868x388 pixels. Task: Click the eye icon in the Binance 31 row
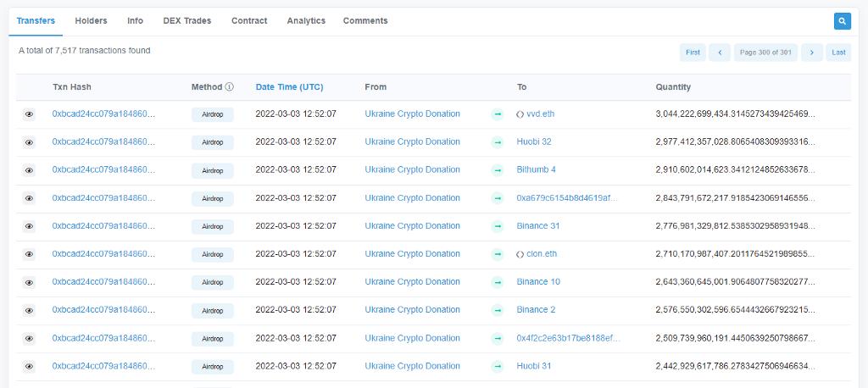[29, 226]
